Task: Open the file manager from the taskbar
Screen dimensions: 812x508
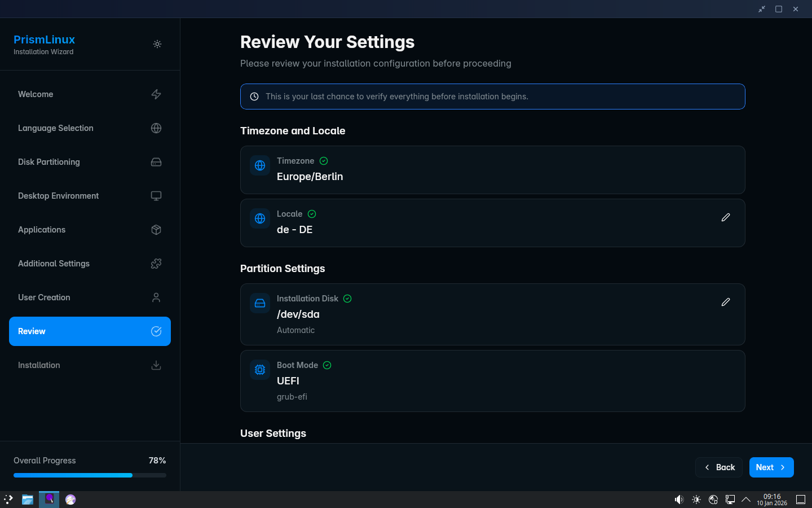Action: [x=27, y=500]
